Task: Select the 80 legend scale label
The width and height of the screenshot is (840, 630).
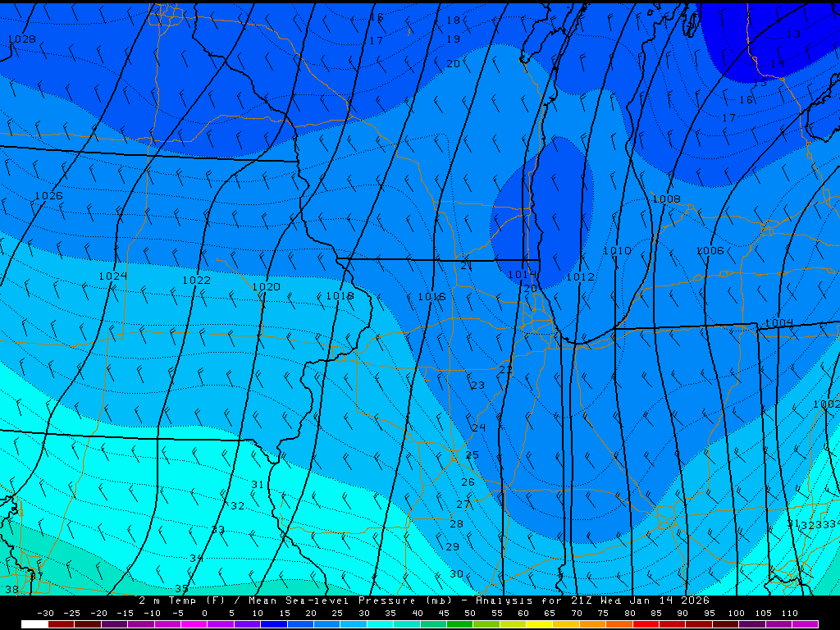Action: tap(629, 614)
